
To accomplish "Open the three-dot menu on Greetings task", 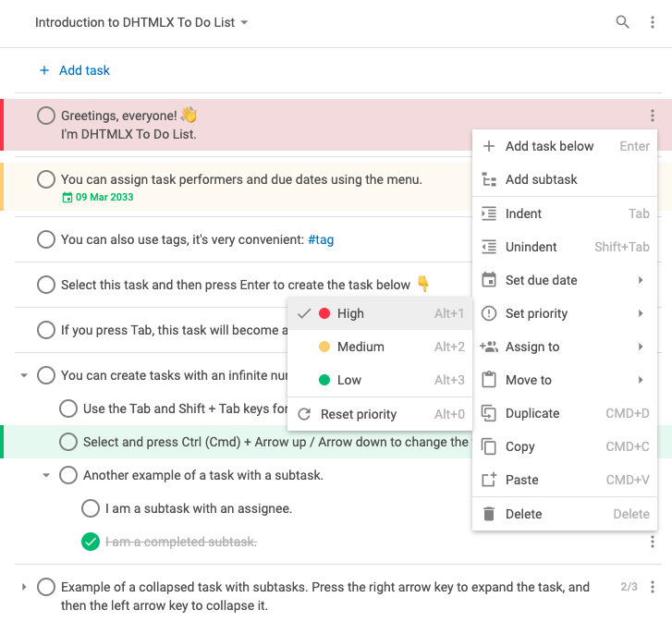I will (x=653, y=116).
